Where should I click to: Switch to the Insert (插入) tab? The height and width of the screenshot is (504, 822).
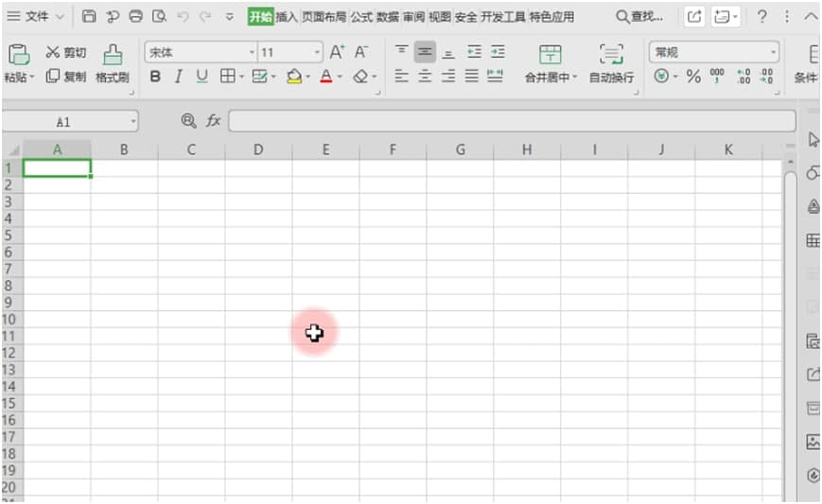287,17
